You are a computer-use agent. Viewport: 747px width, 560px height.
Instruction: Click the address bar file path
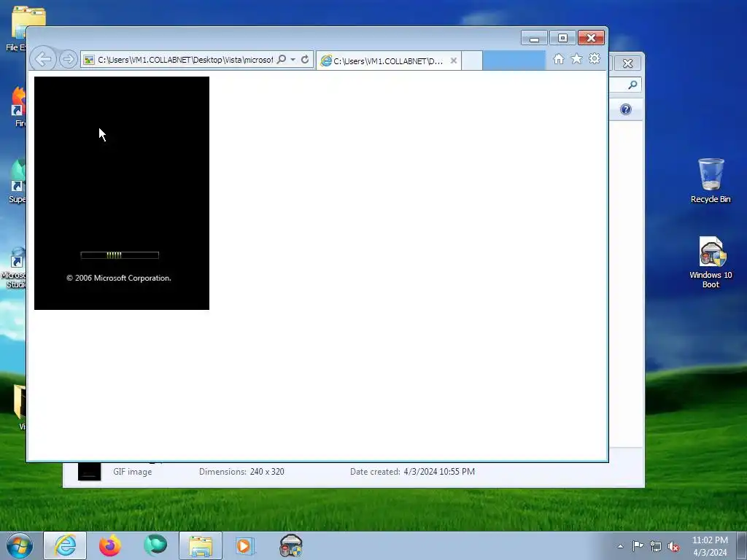[x=185, y=60]
